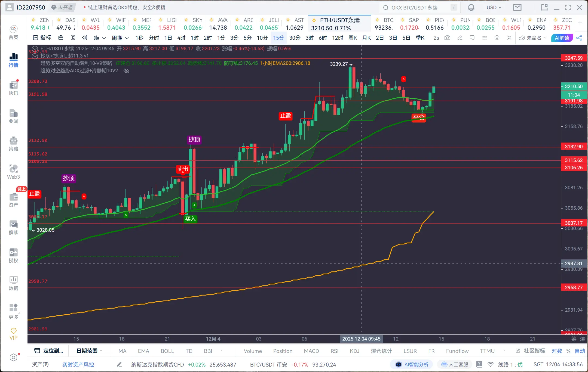Open the USD currency dropdown
Screen dimensions: 588x372
[494, 8]
